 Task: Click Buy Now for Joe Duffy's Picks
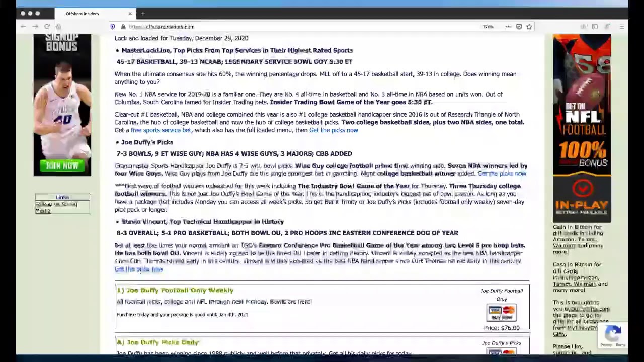[x=502, y=351]
